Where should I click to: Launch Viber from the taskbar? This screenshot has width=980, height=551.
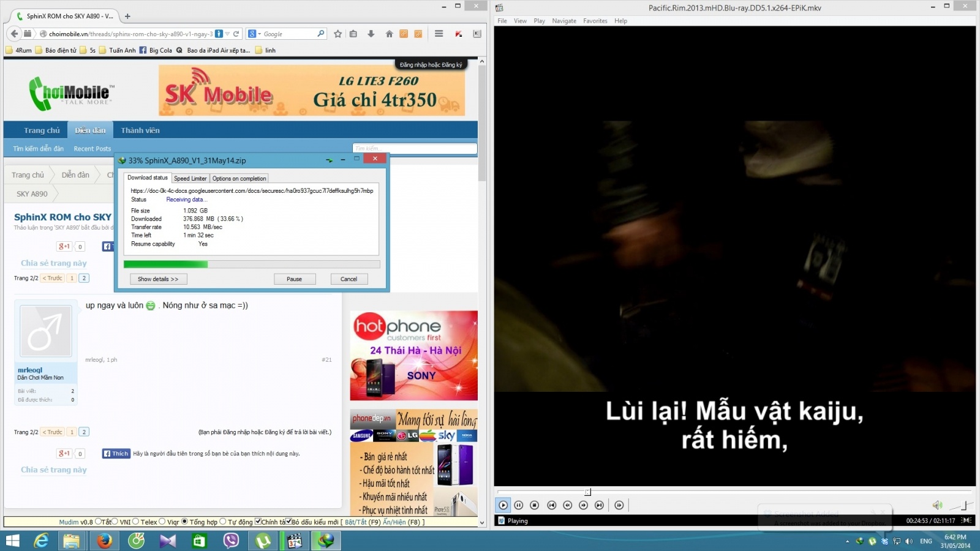(231, 541)
